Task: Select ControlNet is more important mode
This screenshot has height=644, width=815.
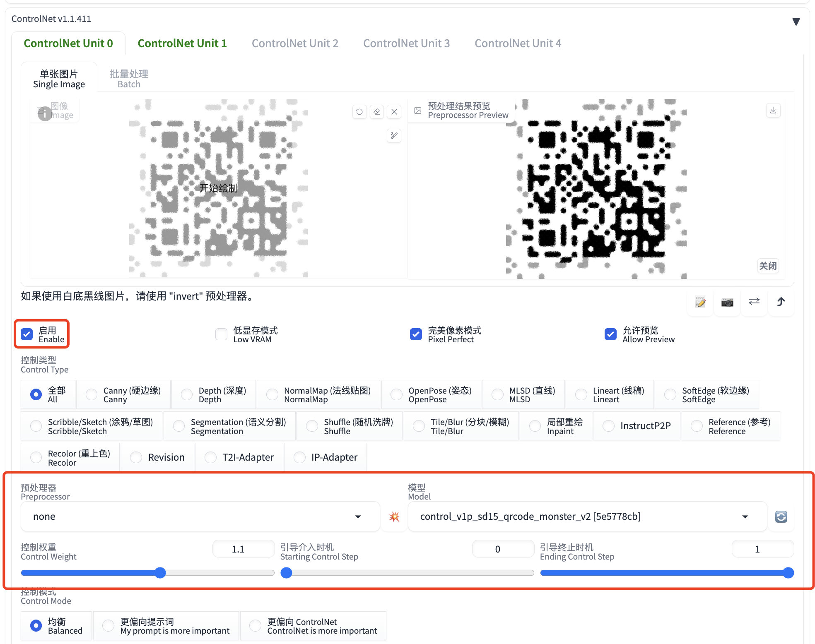Action: 313,626
